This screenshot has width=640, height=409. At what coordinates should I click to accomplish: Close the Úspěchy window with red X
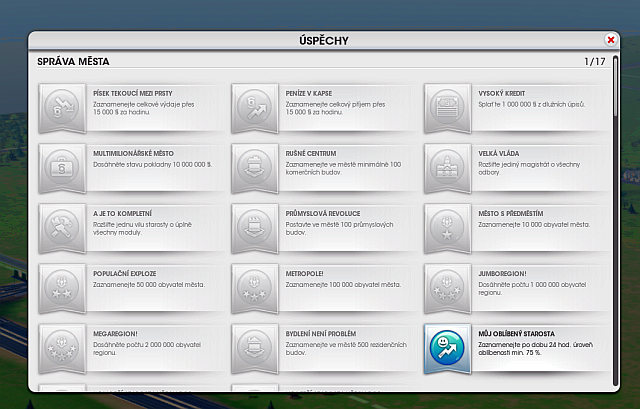coord(611,40)
